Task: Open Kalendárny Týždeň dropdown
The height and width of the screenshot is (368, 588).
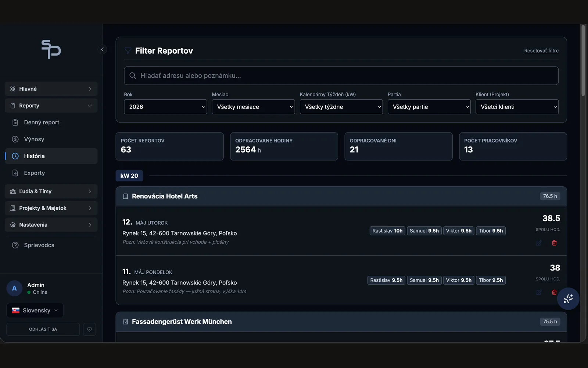Action: click(341, 107)
